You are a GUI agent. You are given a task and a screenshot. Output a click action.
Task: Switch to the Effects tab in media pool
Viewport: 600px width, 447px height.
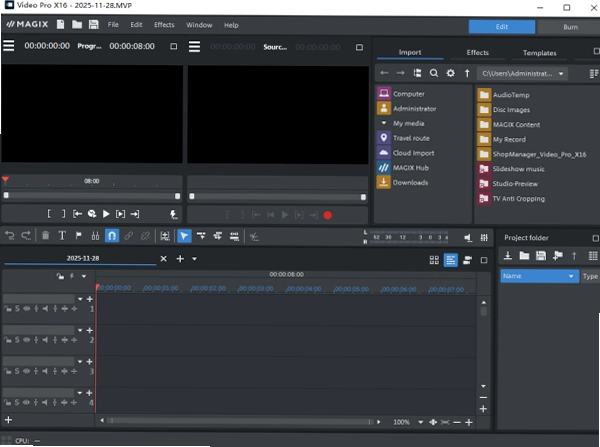(478, 52)
